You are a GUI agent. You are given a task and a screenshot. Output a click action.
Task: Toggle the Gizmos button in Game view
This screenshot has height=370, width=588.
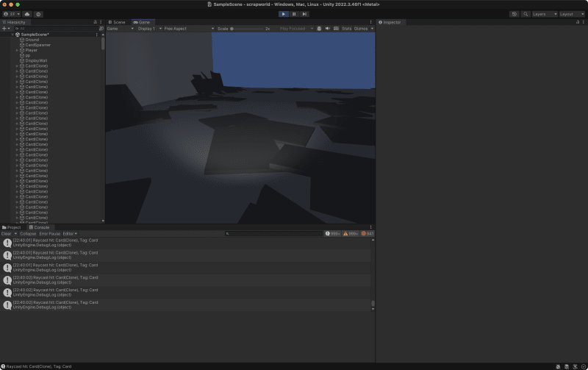361,29
